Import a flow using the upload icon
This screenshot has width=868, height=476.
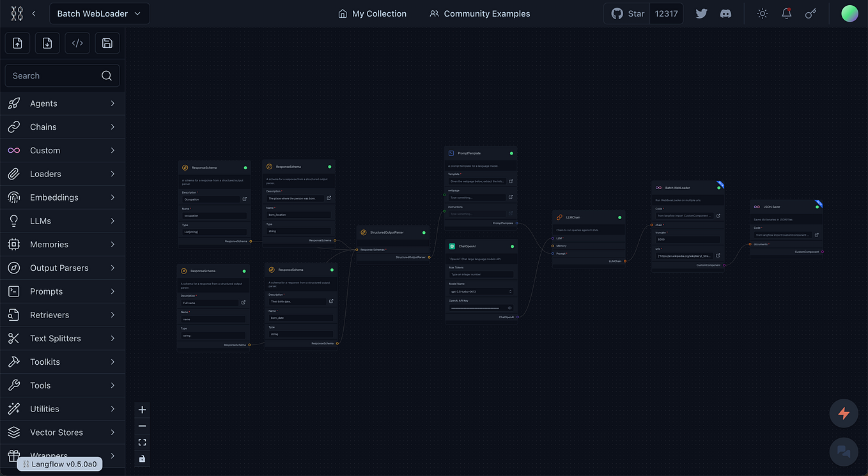click(17, 43)
